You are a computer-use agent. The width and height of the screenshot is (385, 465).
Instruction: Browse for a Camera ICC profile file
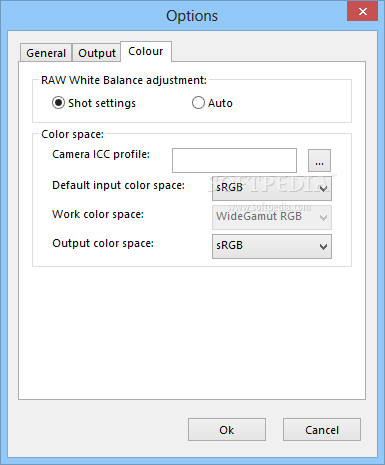319,161
